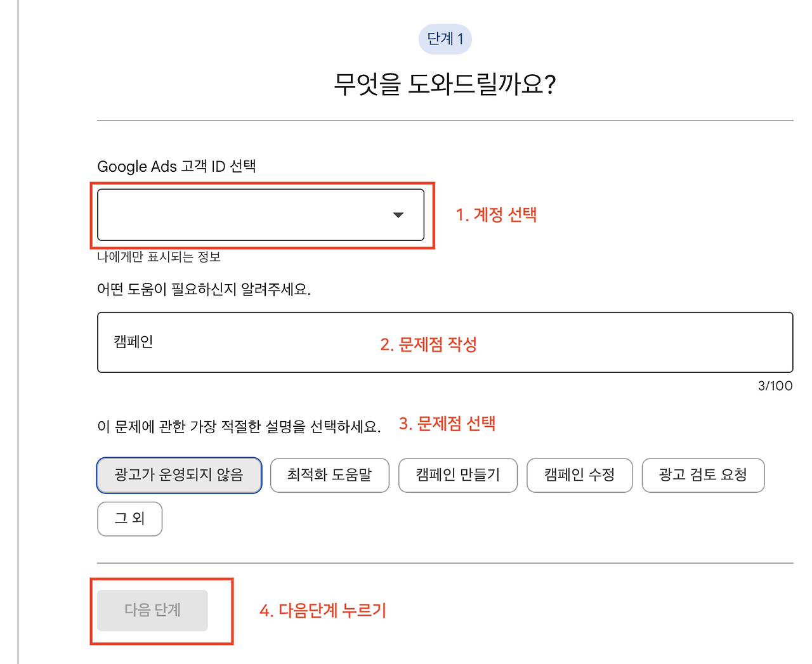
Task: Select the 그 외 option
Action: (129, 519)
